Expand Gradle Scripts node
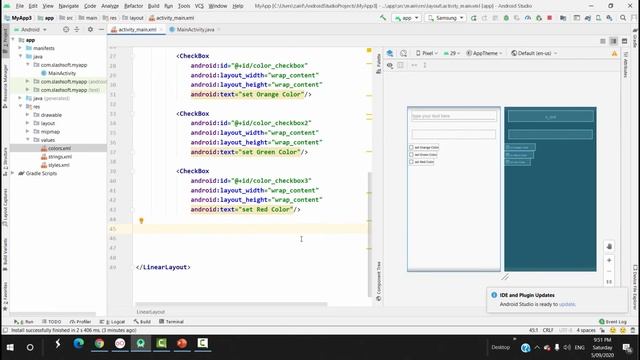Screen dimensions: 640x360 [13, 173]
